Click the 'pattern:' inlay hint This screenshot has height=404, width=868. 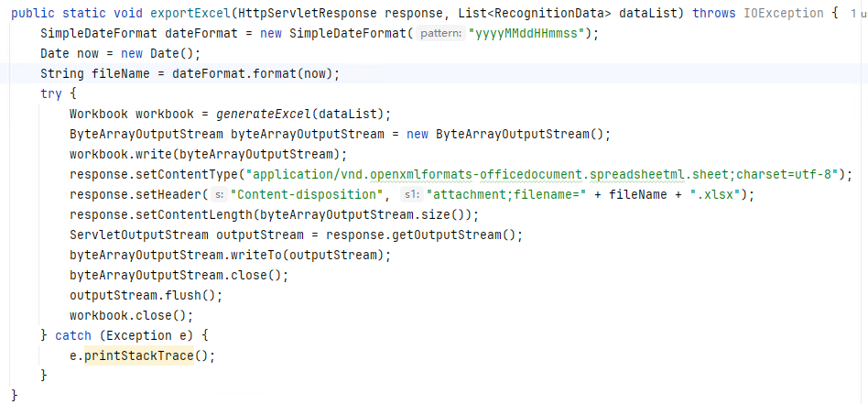click(440, 34)
